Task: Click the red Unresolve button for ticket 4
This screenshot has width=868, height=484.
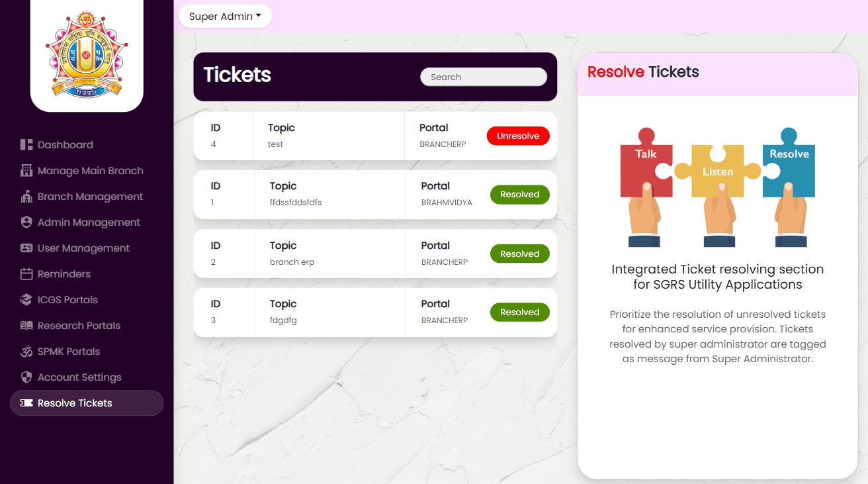Action: coord(518,136)
